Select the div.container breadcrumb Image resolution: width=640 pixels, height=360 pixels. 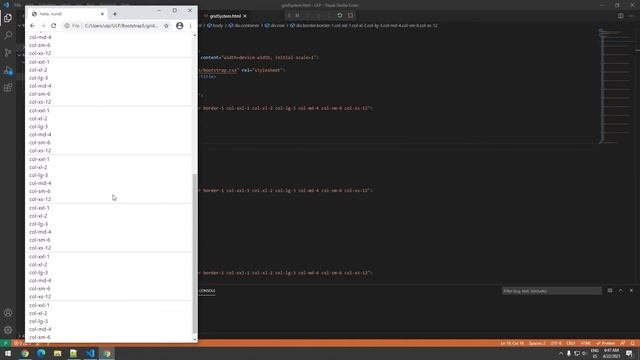pos(244,25)
